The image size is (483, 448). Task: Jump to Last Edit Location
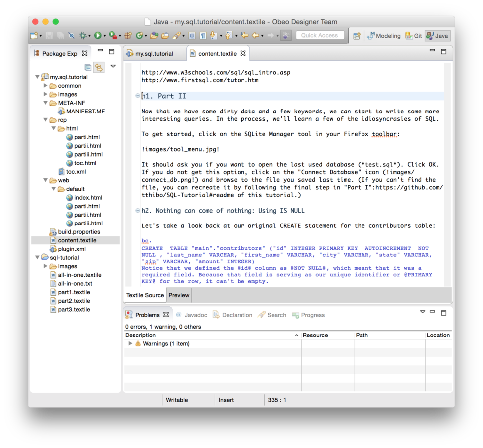245,36
